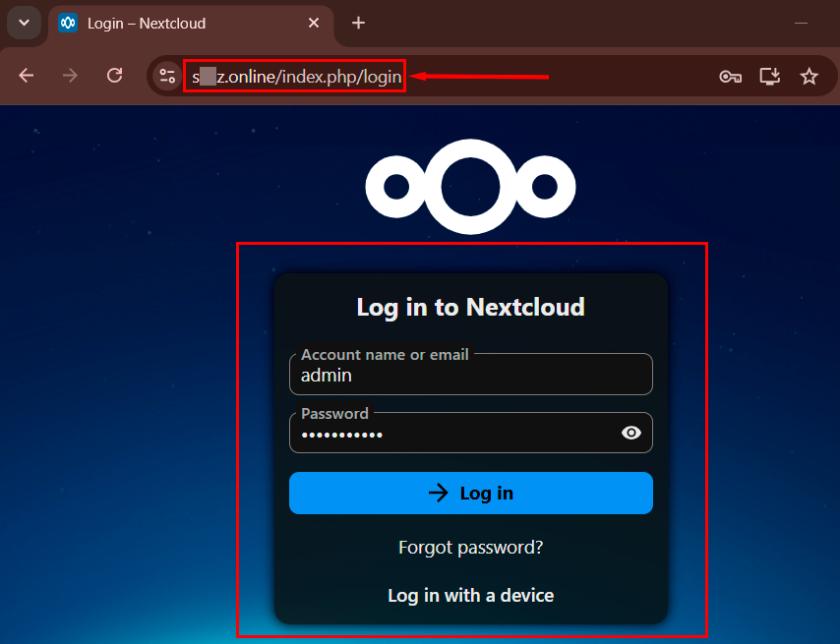Click the Nextcloud logo
The image size is (840, 644).
pos(470,187)
